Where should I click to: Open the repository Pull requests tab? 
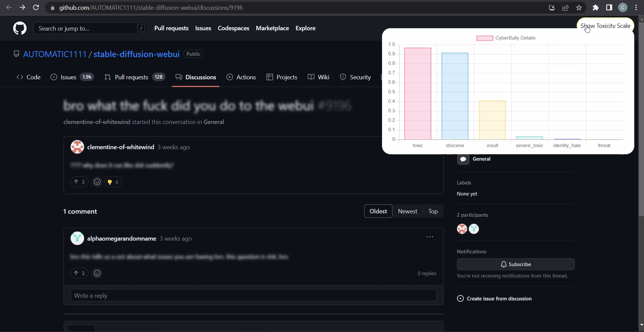click(x=135, y=77)
